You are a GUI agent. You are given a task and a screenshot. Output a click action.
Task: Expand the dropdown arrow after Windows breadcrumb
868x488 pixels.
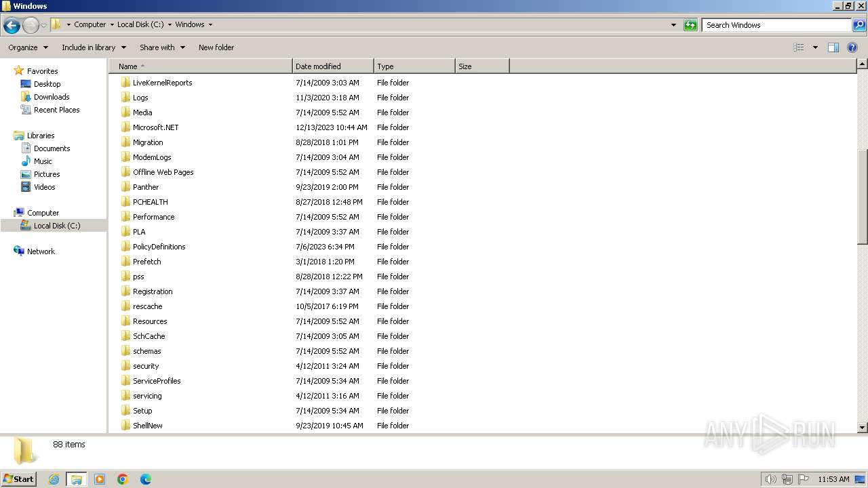tap(210, 24)
